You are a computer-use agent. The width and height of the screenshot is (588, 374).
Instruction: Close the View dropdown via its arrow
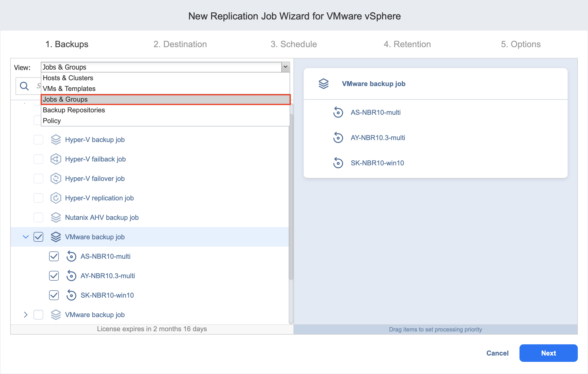(x=285, y=67)
